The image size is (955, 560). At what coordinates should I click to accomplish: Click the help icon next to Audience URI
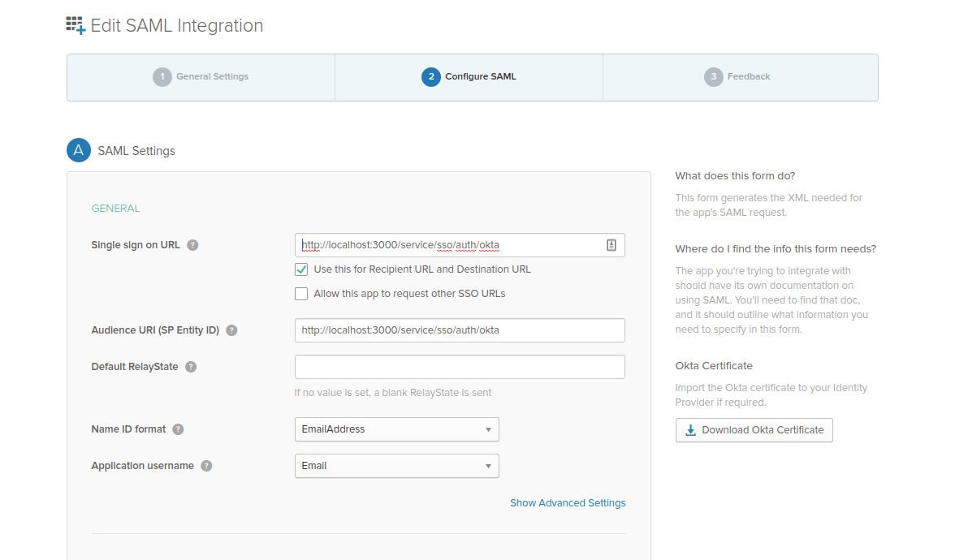[233, 330]
